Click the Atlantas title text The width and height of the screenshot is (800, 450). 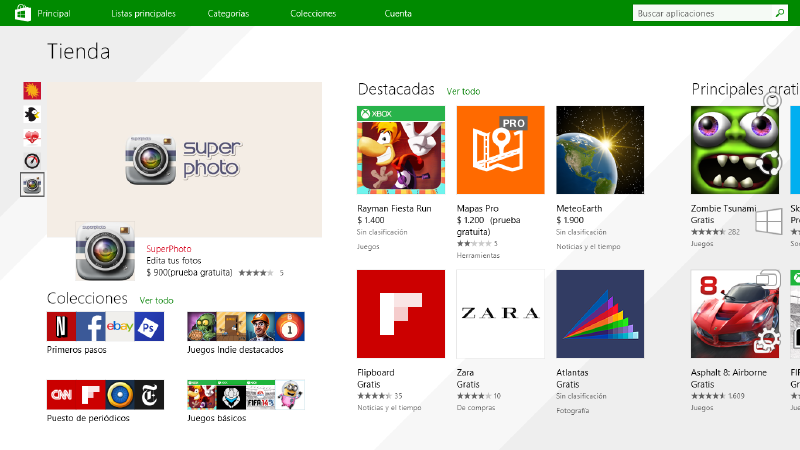(x=572, y=372)
